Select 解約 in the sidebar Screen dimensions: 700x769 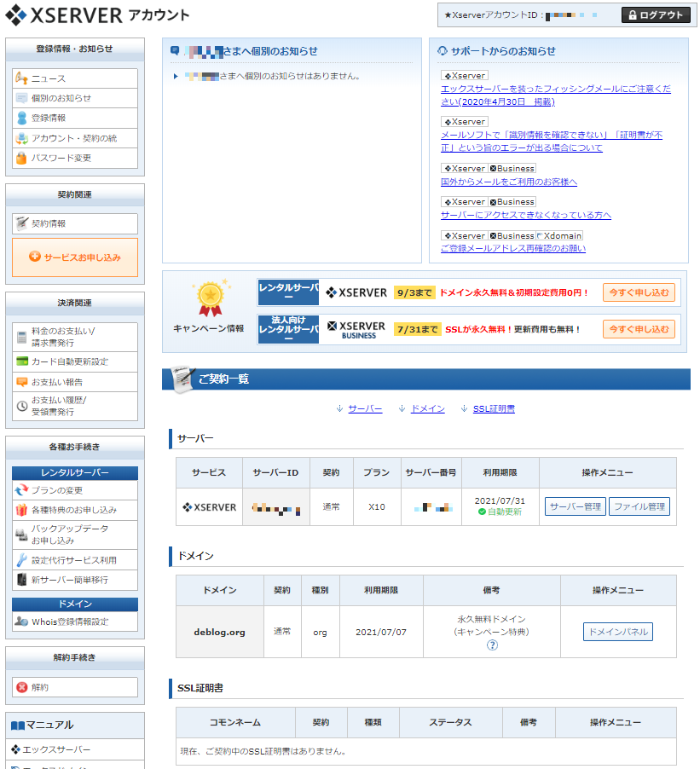point(75,687)
